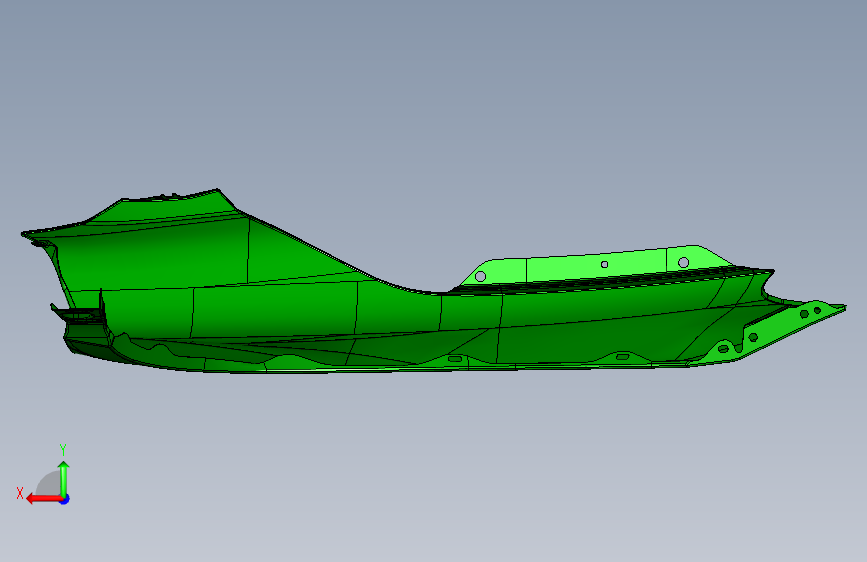Viewport: 867px width, 562px height.
Task: Select the gray XY plane arc on triad
Action: pos(49,484)
